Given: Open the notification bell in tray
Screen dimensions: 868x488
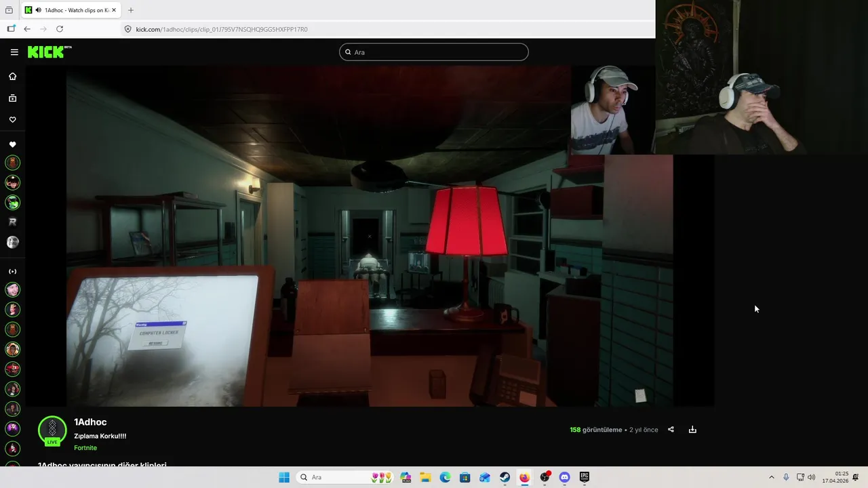Looking at the screenshot, I should (x=856, y=477).
